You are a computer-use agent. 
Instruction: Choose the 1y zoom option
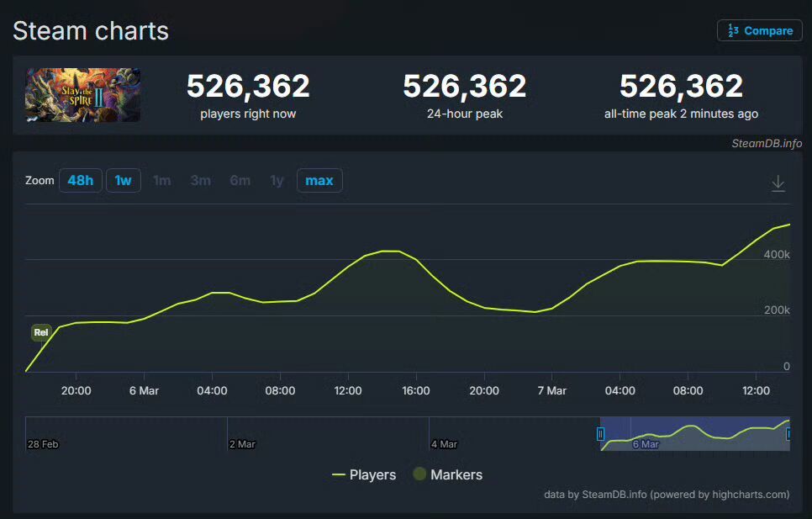tap(277, 180)
